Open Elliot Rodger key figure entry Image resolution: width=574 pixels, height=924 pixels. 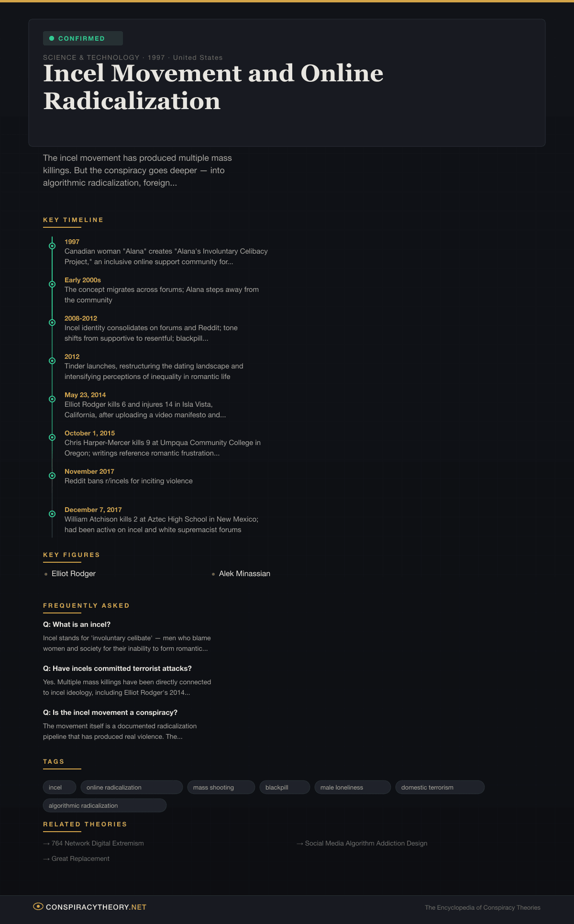coord(74,573)
